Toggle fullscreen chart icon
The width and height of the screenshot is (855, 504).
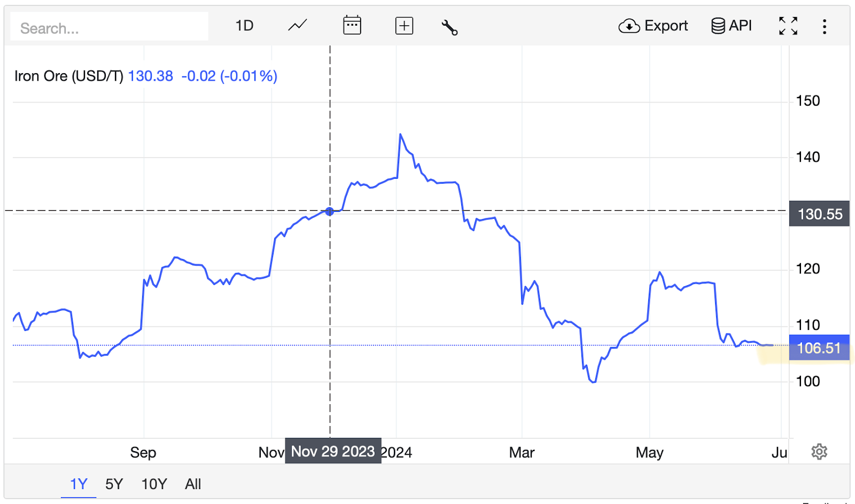click(x=788, y=26)
